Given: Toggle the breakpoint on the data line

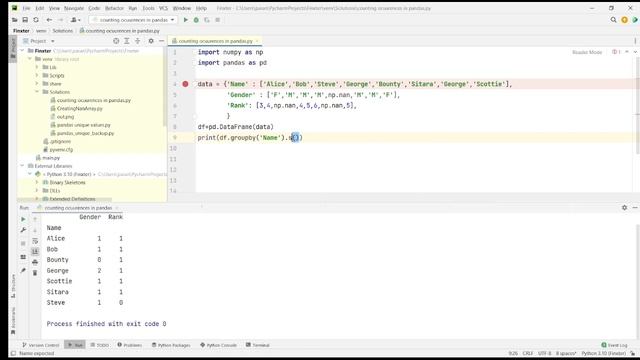Looking at the screenshot, I should (x=185, y=84).
